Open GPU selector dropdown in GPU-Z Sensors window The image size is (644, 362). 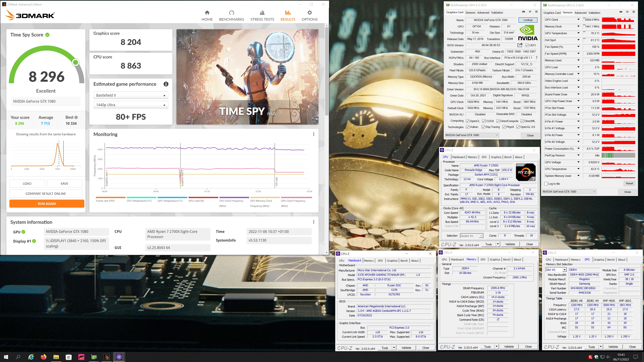click(x=569, y=192)
